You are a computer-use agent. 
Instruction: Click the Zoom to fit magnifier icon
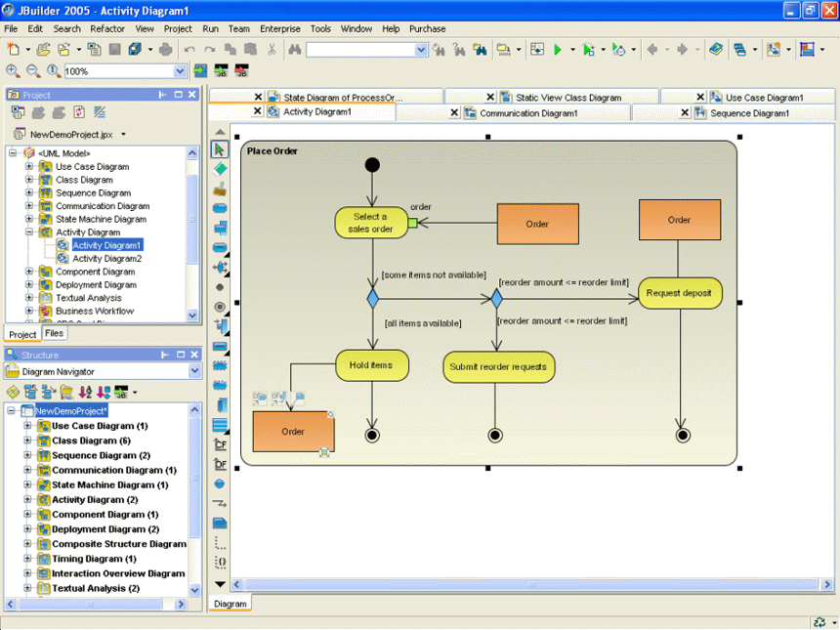(x=53, y=70)
